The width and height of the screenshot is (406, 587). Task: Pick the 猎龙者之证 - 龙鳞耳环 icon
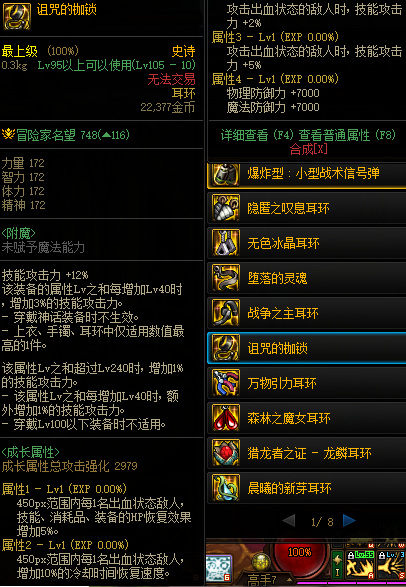point(226,453)
